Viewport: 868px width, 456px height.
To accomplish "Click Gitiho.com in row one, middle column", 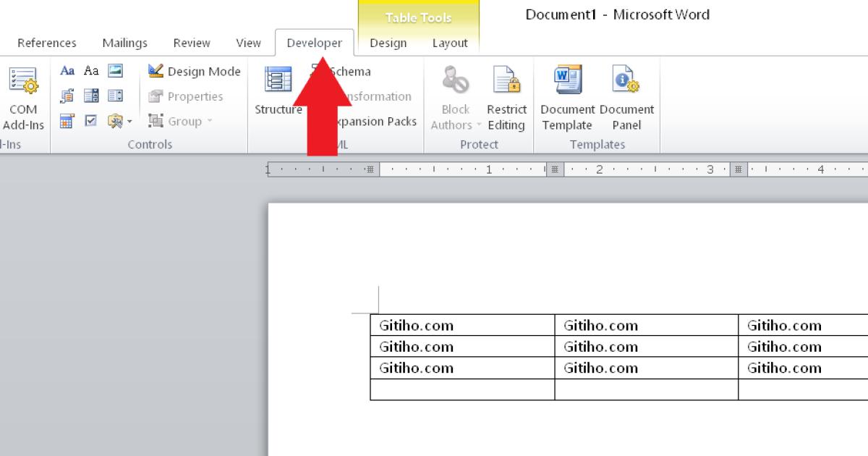I will (601, 326).
